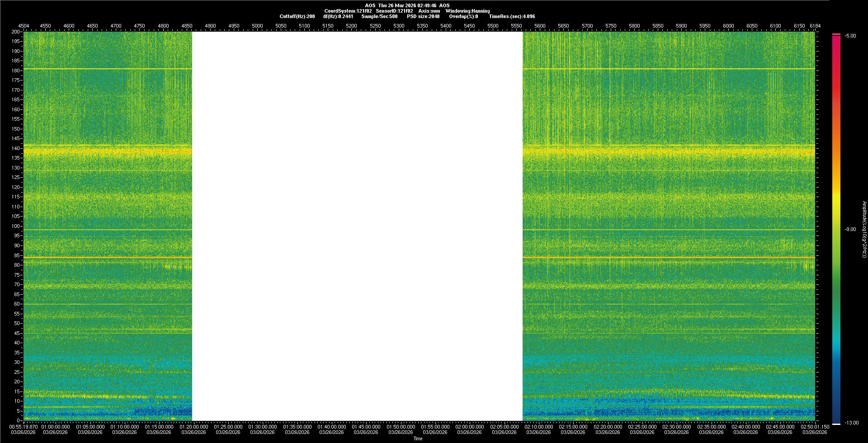Screen dimensions: 868x443
Task: Click the 6184 end tick on top axis
Action: [815, 26]
